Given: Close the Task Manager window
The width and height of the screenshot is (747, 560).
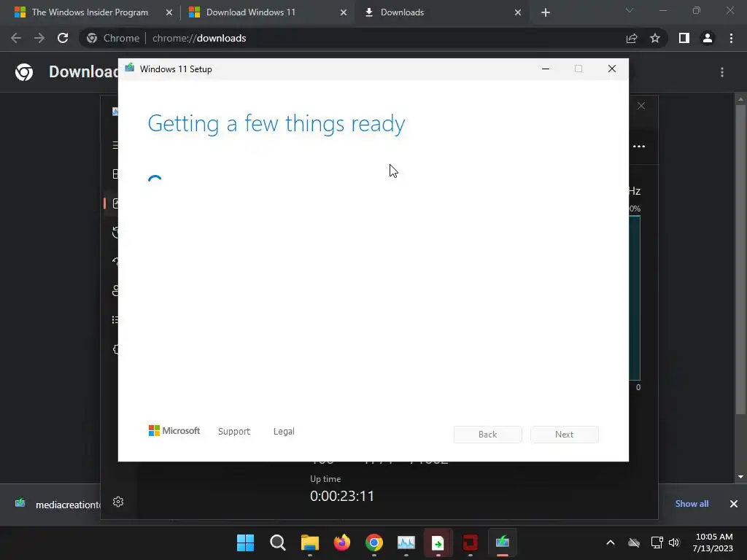Looking at the screenshot, I should [x=641, y=106].
